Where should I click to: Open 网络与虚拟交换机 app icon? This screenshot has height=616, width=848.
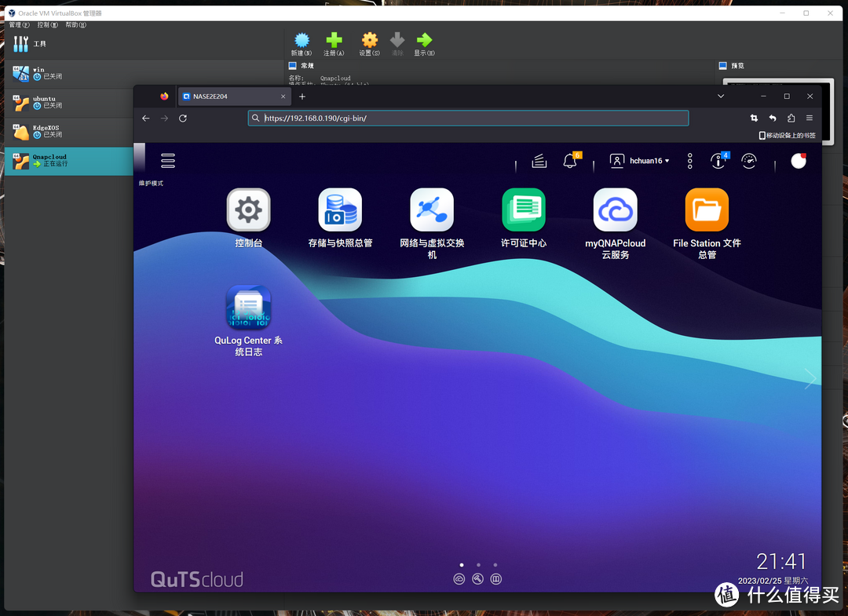(432, 210)
